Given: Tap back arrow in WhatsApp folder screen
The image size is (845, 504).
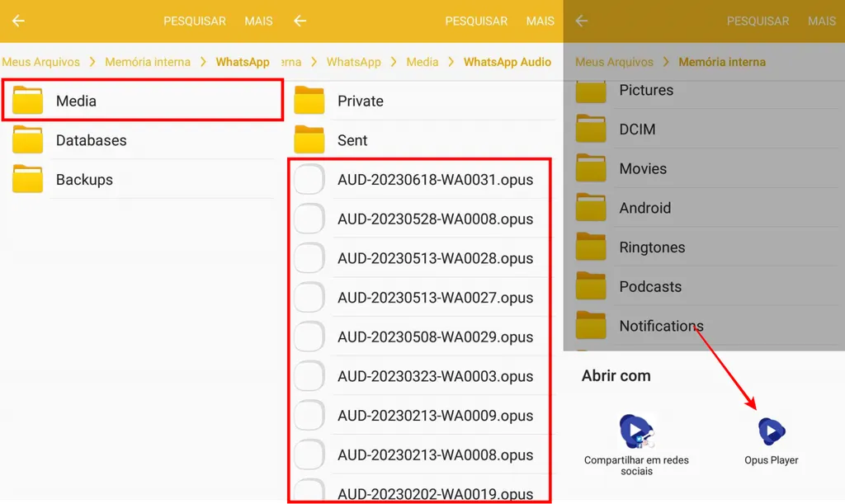Looking at the screenshot, I should pyautogui.click(x=18, y=21).
